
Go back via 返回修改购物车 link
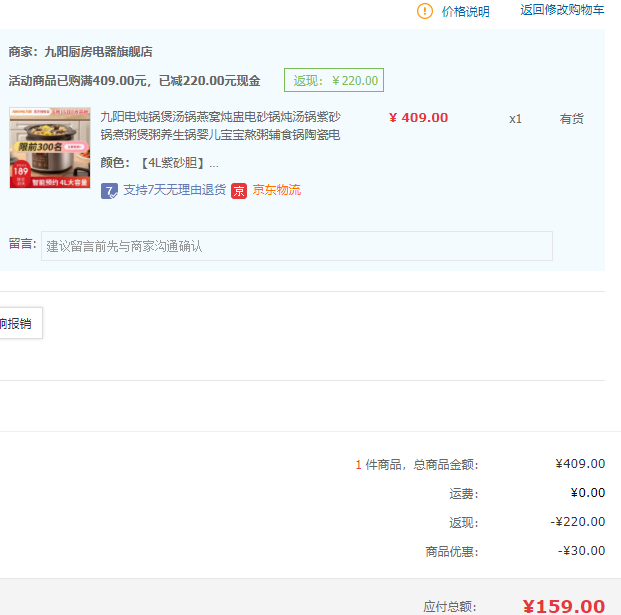562,10
